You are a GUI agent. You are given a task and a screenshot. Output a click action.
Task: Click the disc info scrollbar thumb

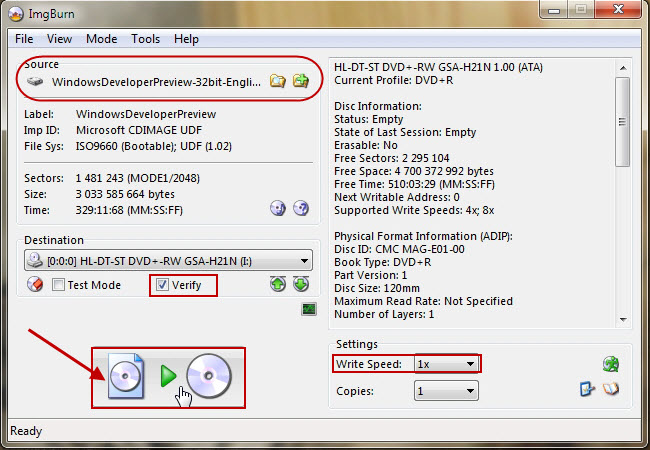coord(623,122)
